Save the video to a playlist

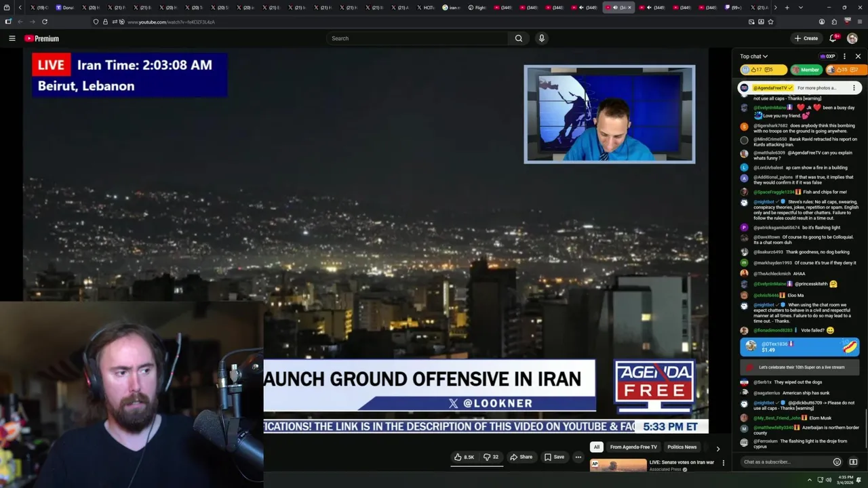(554, 457)
